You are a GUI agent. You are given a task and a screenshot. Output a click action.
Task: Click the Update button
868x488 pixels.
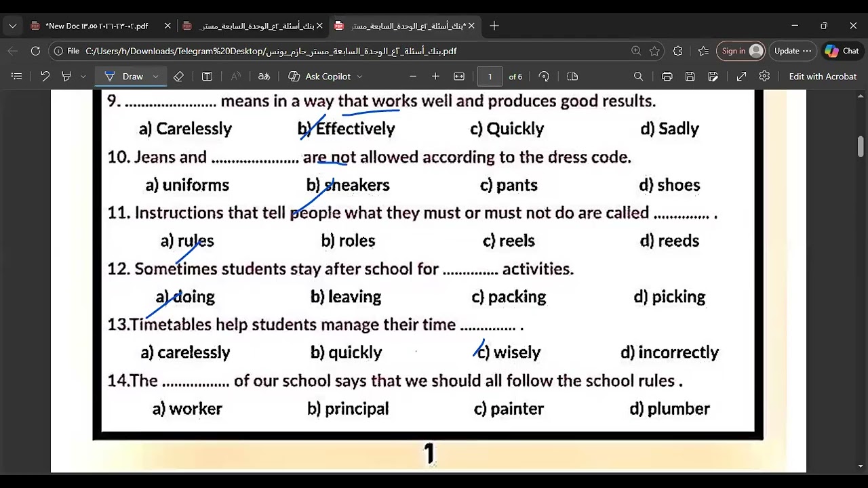point(793,51)
